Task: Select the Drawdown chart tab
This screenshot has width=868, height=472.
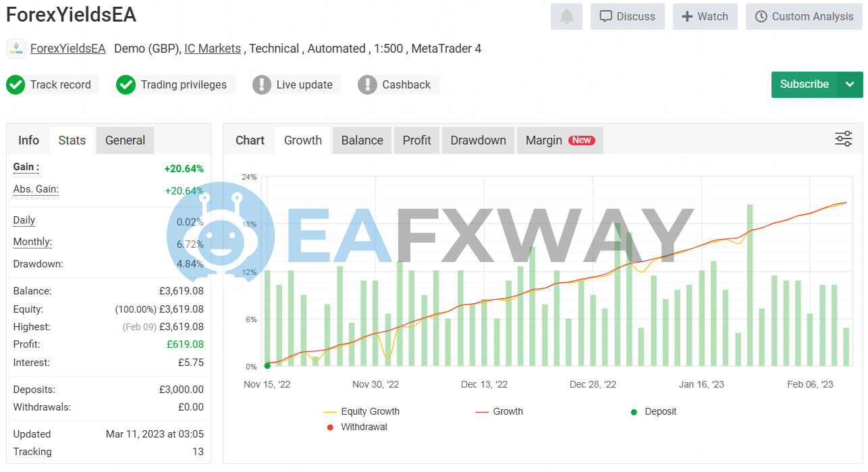Action: point(478,140)
